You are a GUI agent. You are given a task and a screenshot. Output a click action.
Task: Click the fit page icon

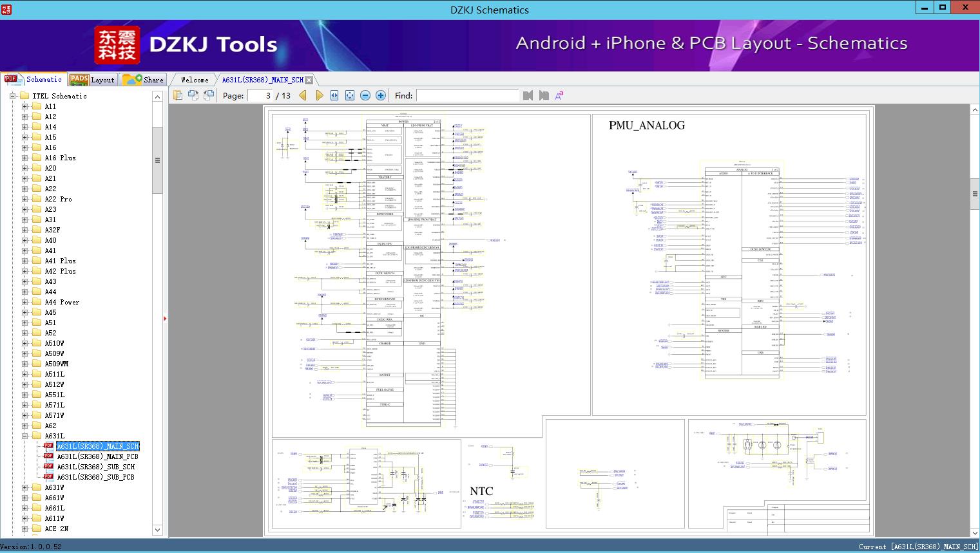point(350,95)
